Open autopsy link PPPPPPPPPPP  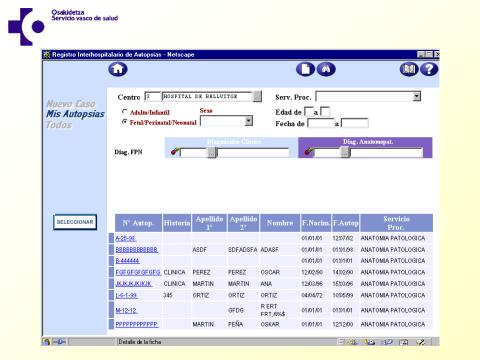pyautogui.click(x=137, y=324)
